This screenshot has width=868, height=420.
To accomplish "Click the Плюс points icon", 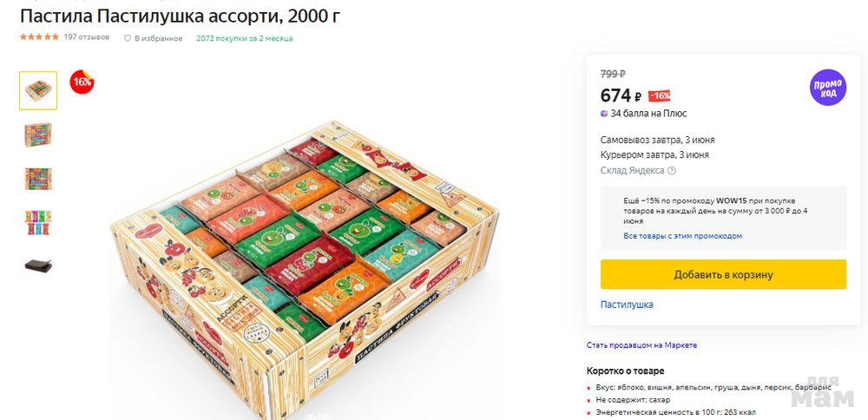I will click(604, 114).
